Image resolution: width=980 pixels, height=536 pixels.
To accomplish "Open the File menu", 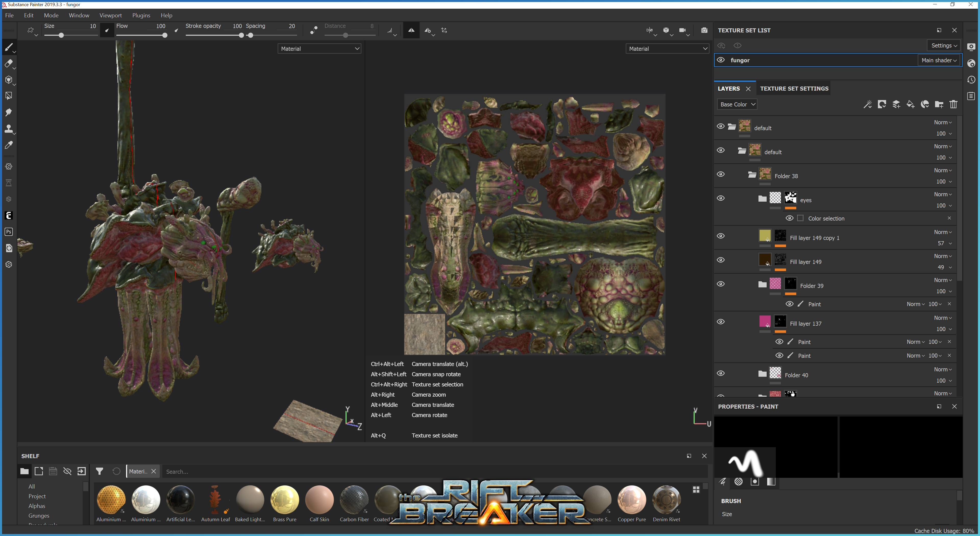I will (9, 15).
